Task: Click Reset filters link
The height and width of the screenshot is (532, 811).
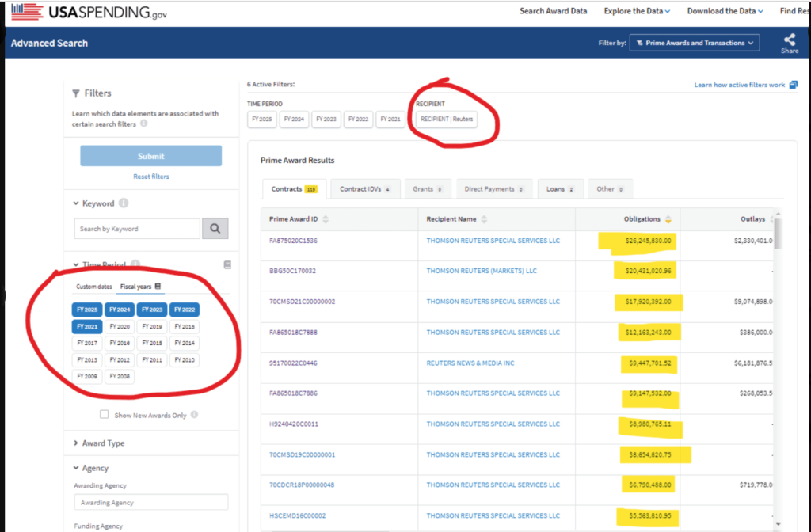Action: coord(151,177)
